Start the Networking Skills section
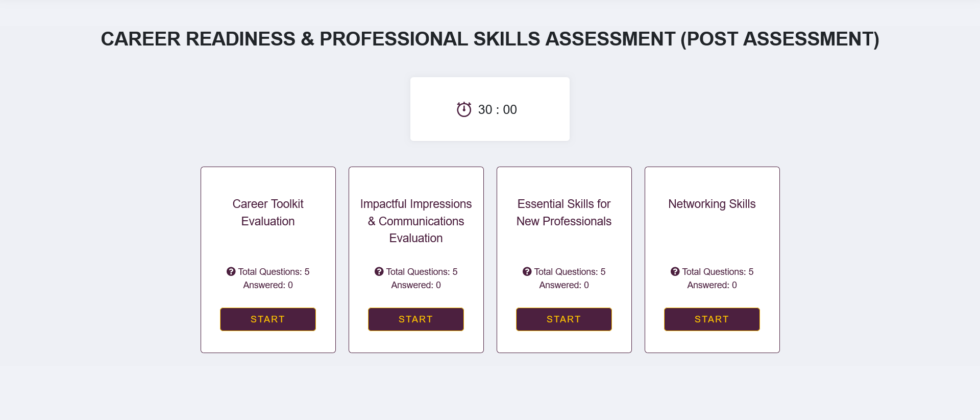 (x=712, y=319)
